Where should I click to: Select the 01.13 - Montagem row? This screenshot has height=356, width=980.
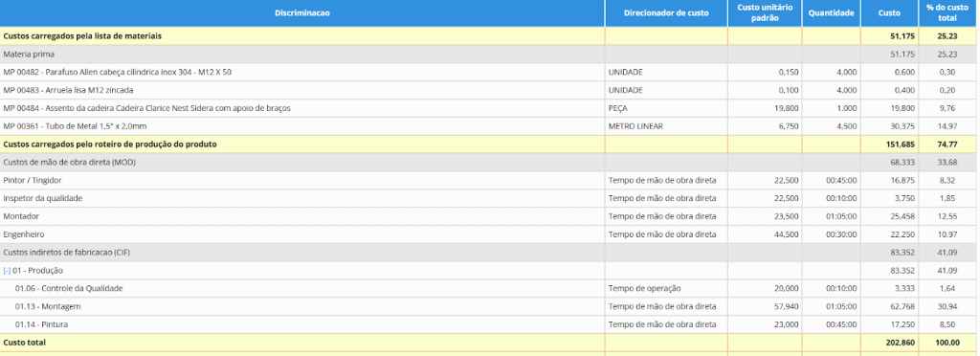(488, 306)
